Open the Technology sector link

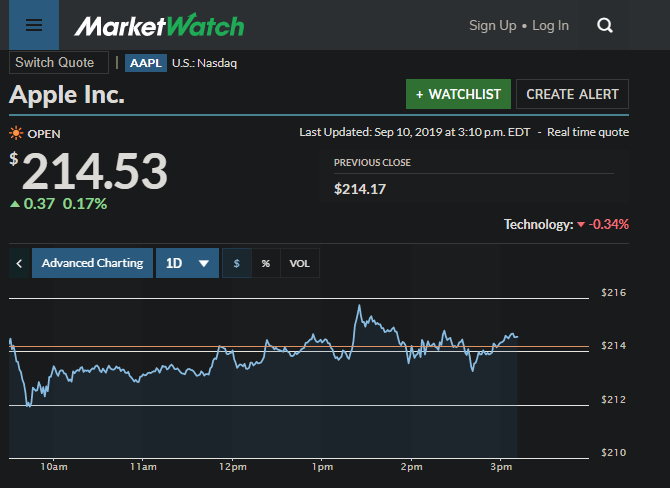point(539,224)
